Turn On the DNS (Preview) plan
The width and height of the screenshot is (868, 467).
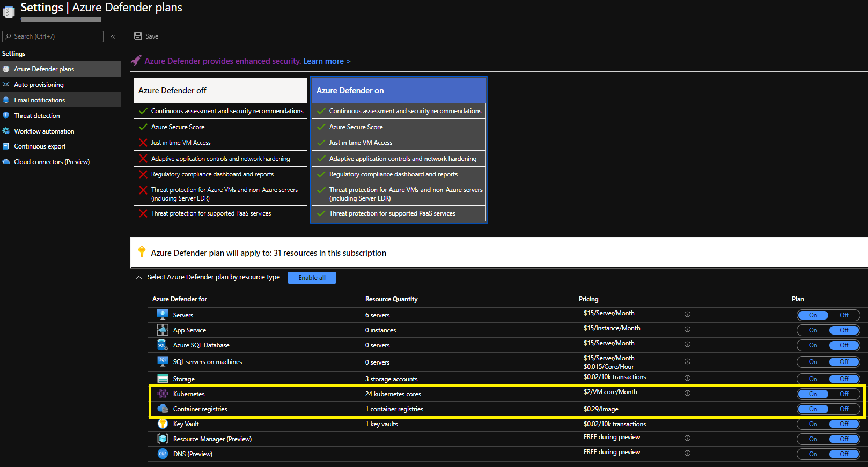813,454
